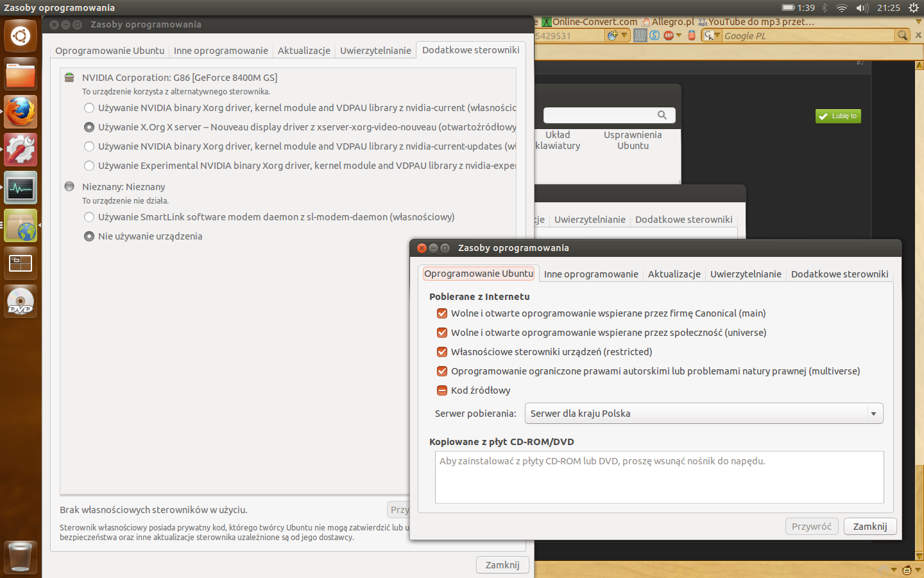
Task: Click the CD-ROM/DVD sources list box
Action: click(x=659, y=477)
